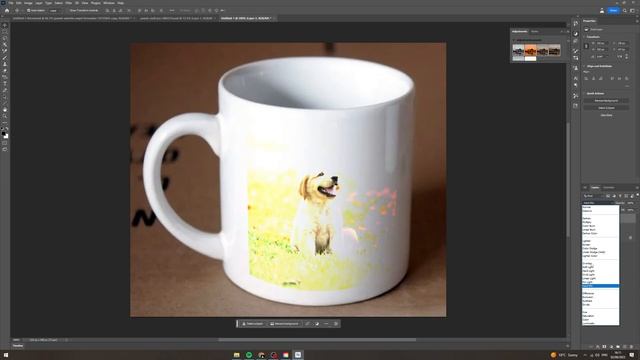
Task: Align left edges in Properties panel
Action: (x=586, y=78)
